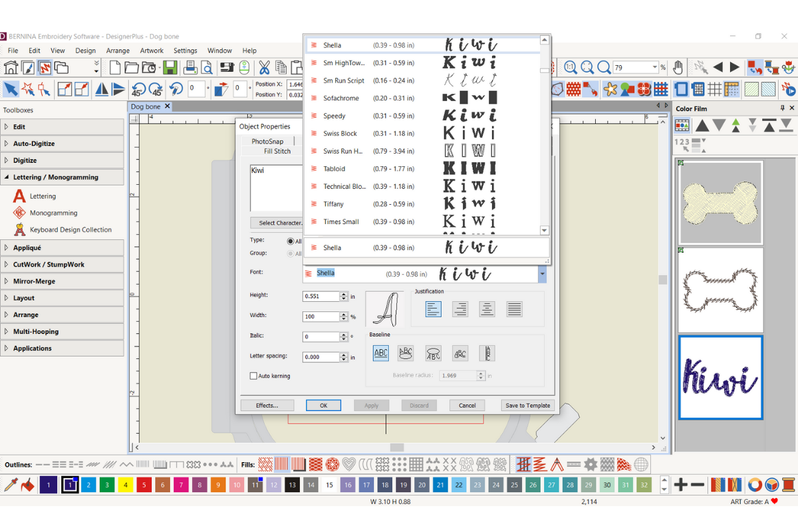798x532 pixels.
Task: Select the Pan hand tool
Action: pyautogui.click(x=678, y=67)
